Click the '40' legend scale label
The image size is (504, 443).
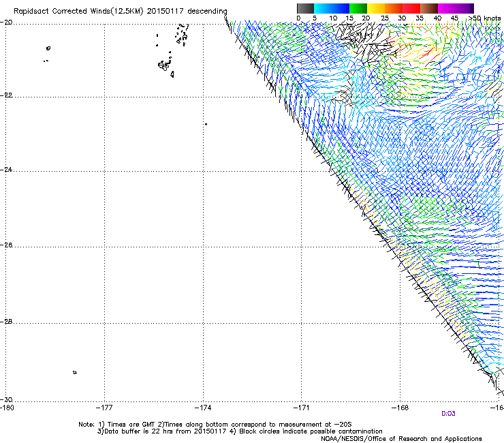437,18
